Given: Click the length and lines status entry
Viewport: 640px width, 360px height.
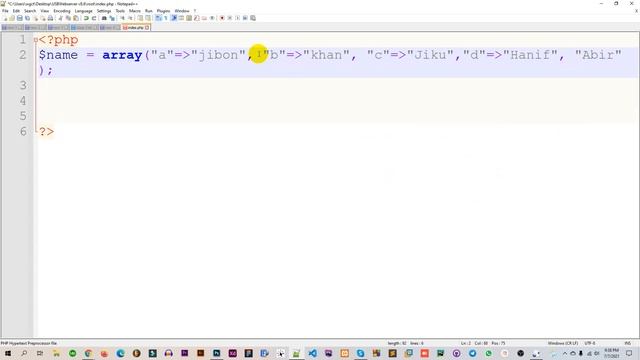Looking at the screenshot, I should pyautogui.click(x=405, y=343).
